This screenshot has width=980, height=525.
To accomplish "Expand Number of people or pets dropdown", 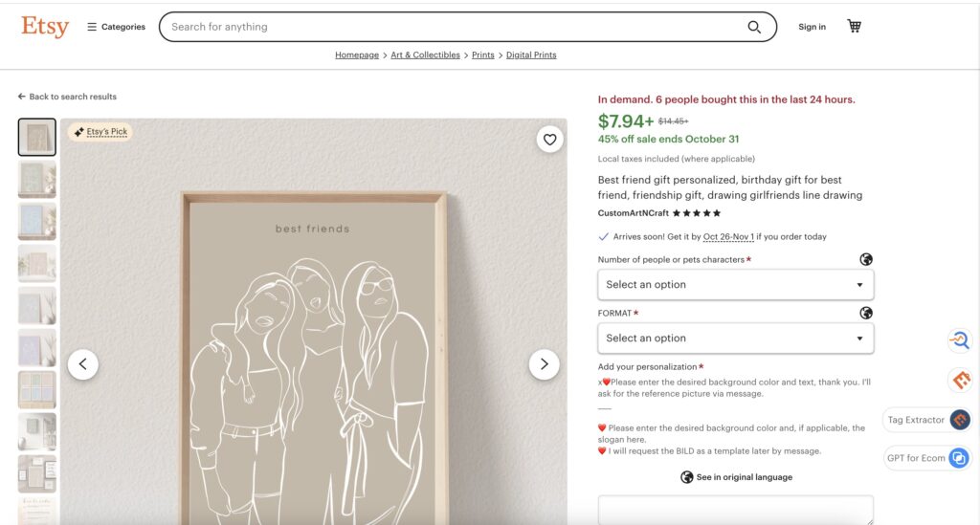I will point(735,285).
